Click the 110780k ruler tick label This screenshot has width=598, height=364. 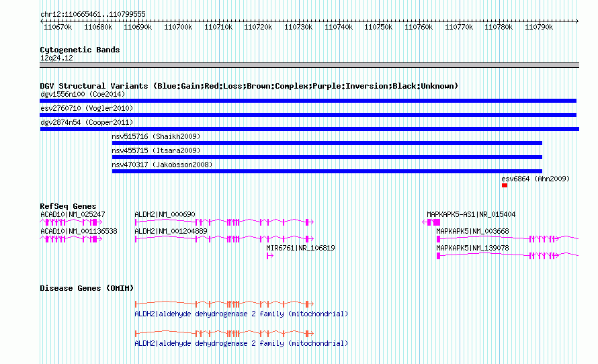[x=499, y=27]
